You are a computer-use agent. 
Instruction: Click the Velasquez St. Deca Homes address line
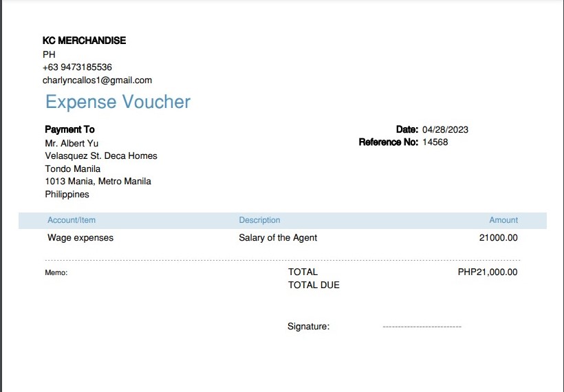pyautogui.click(x=101, y=156)
